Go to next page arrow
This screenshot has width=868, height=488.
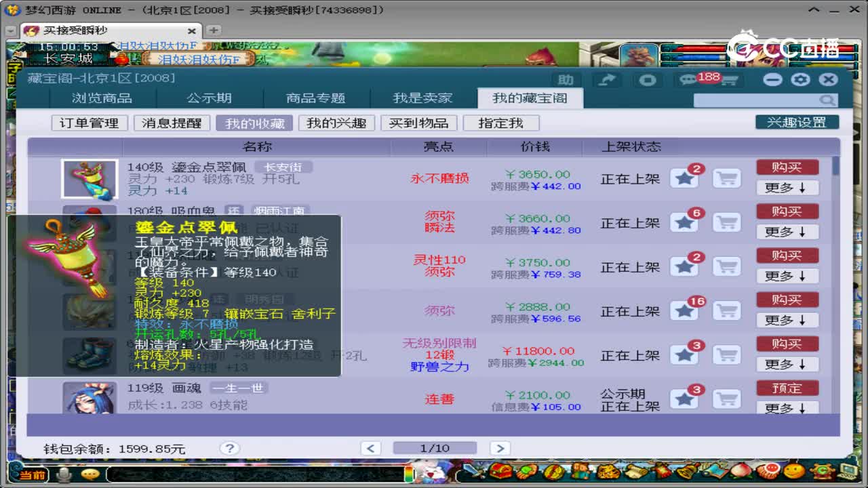(500, 448)
